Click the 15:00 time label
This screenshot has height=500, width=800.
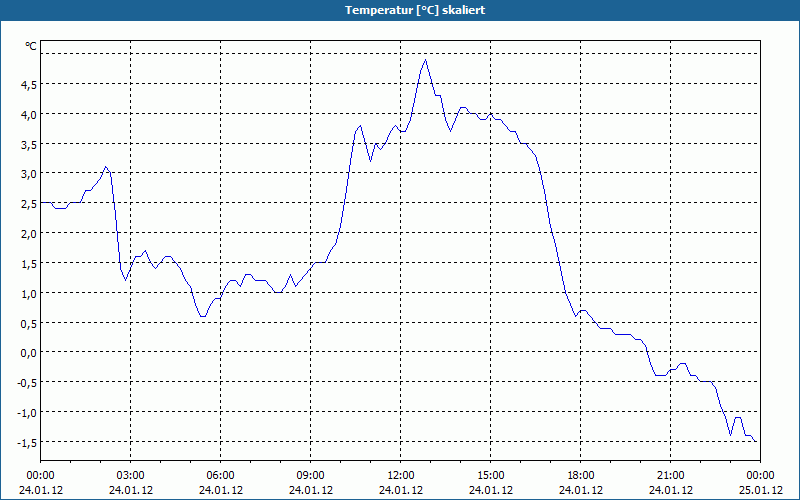pos(491,476)
